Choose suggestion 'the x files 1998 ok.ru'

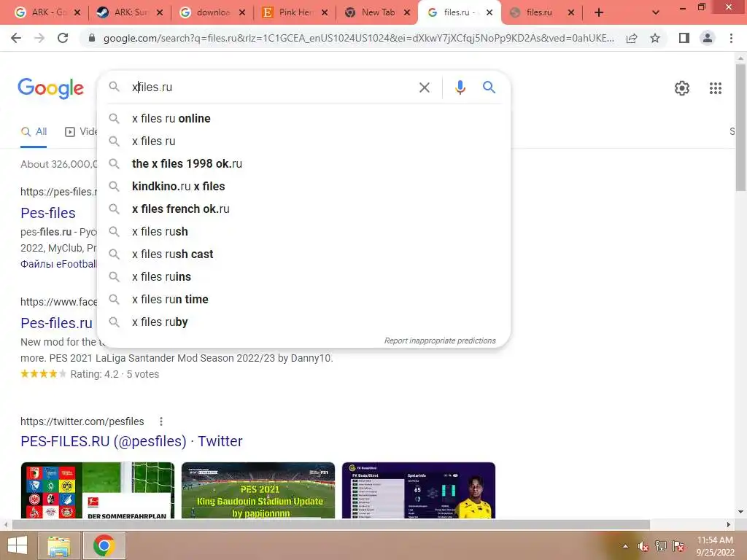tap(303, 164)
